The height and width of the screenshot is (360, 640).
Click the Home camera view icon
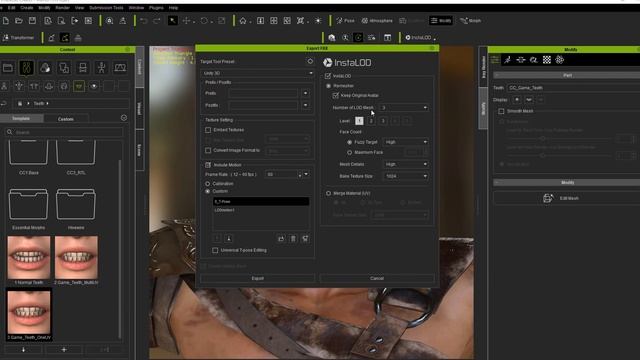(243, 20)
